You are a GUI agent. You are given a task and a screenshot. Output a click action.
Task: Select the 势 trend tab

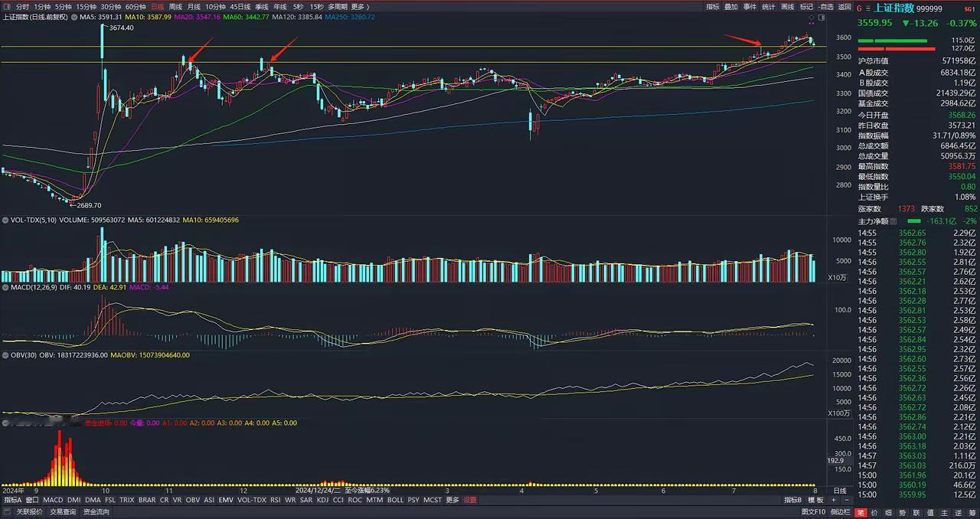coord(903,512)
